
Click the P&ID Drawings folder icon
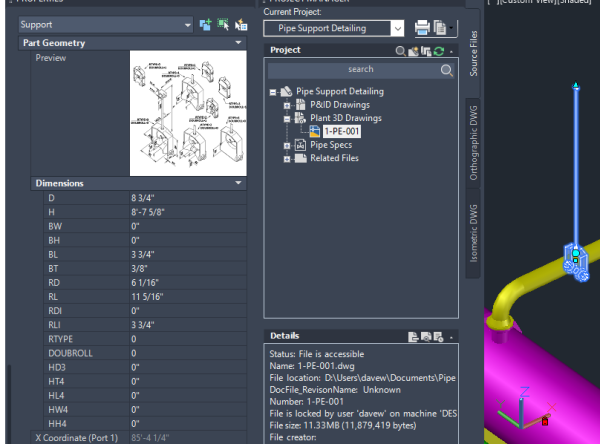[300, 104]
